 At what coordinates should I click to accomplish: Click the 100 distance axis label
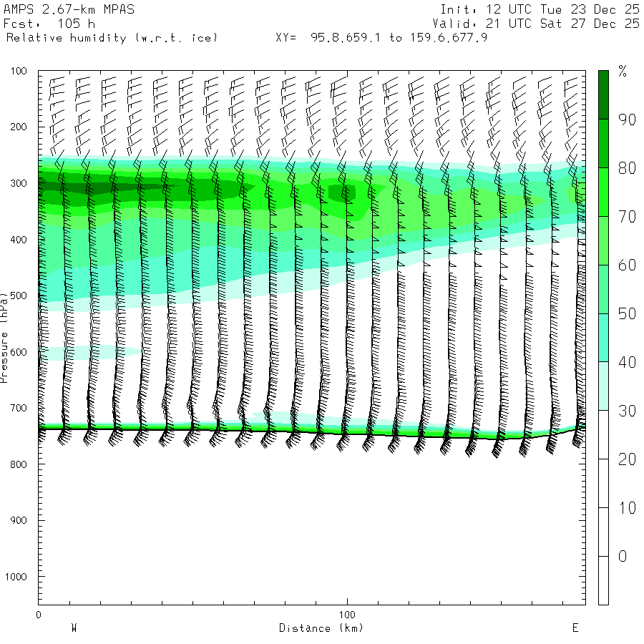347,615
